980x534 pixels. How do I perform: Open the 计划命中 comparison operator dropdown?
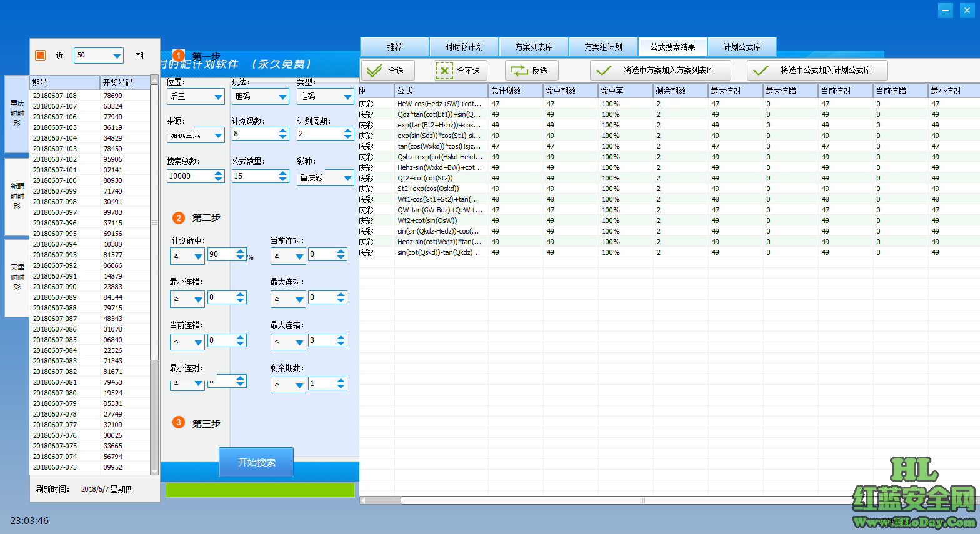tap(187, 255)
